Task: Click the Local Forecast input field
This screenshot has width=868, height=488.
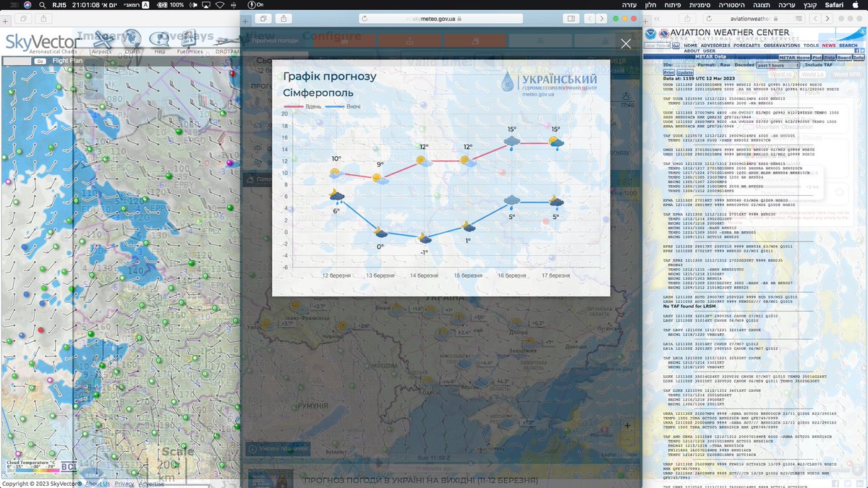Action: pos(658,46)
